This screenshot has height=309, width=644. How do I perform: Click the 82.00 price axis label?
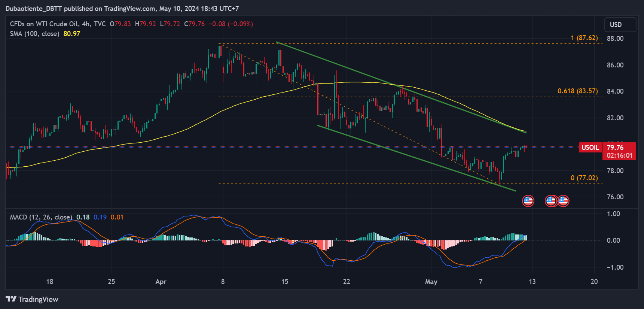click(615, 118)
